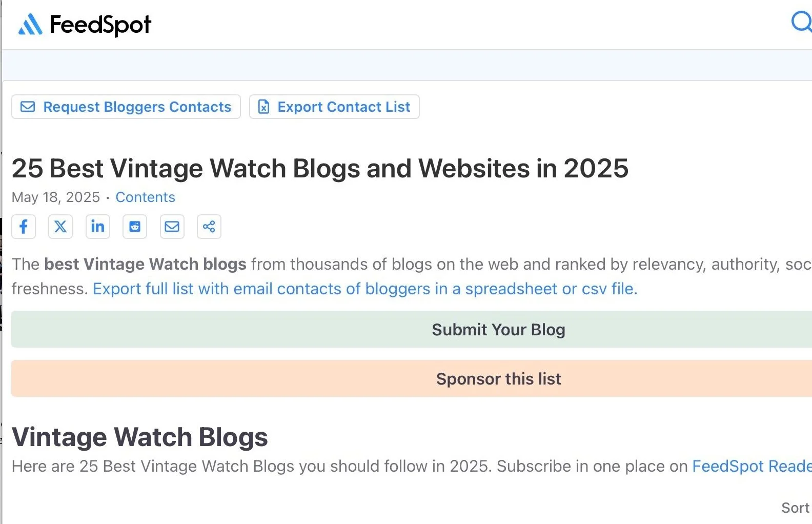
Task: Click the Vintage Watch Blogs section heading
Action: [139, 437]
